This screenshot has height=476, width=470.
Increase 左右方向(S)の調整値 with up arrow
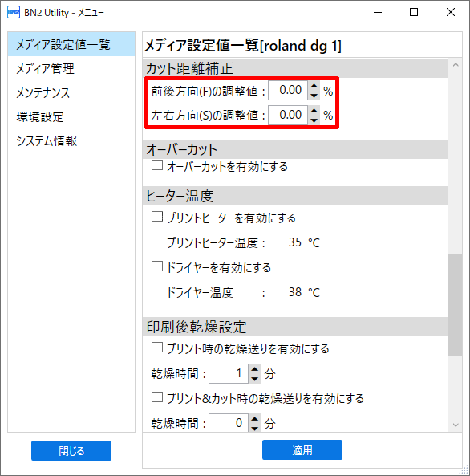pos(314,111)
